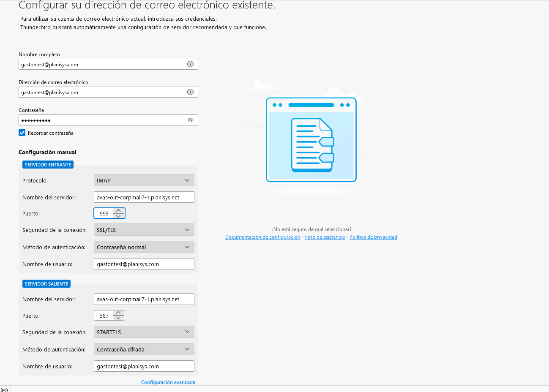Open Foro de asistencia link
This screenshot has height=392, width=549.
coord(325,237)
